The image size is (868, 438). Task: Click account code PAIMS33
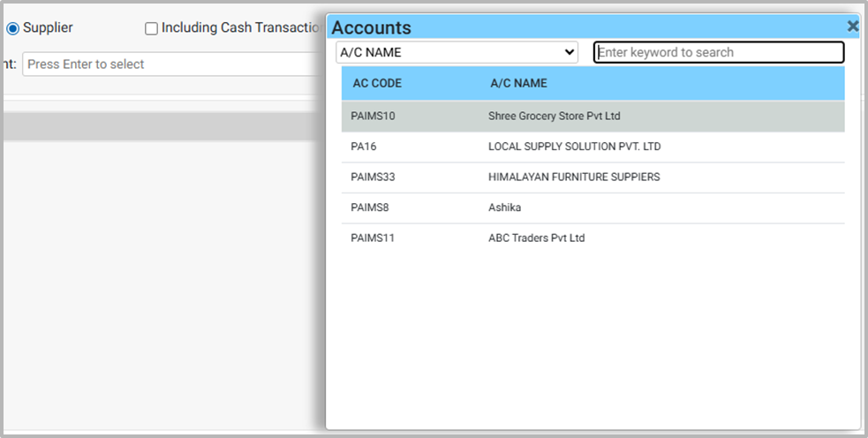373,177
